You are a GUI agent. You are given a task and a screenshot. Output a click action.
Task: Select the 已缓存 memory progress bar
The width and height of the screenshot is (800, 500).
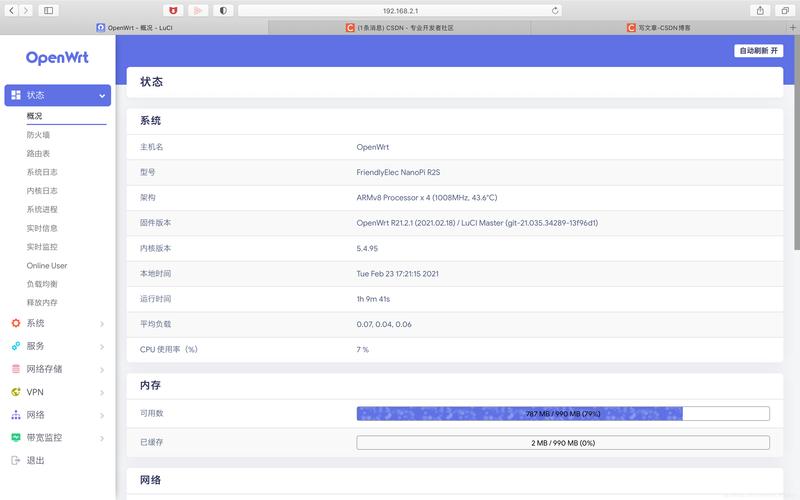[x=563, y=442]
